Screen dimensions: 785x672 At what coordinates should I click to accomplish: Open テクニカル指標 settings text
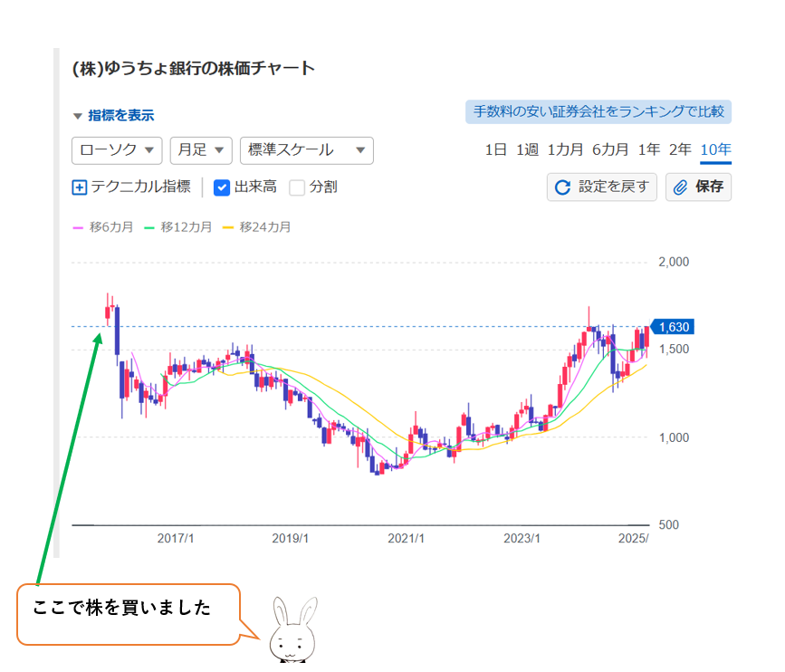(x=140, y=187)
